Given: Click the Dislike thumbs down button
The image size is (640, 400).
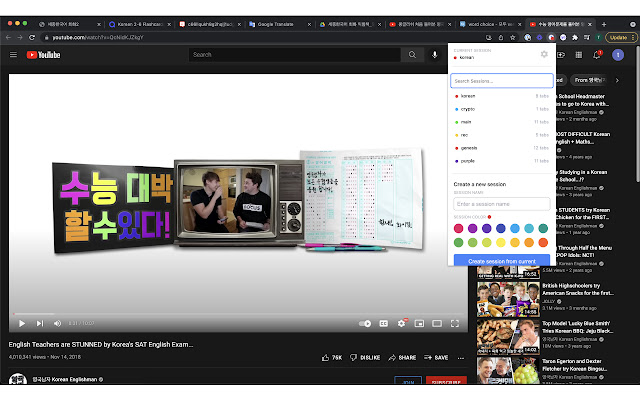Looking at the screenshot, I should coord(365,358).
